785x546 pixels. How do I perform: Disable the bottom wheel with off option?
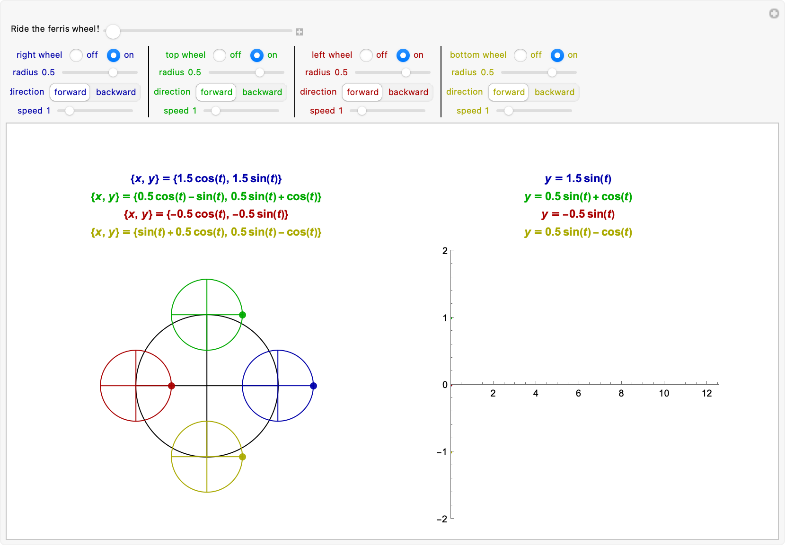521,55
